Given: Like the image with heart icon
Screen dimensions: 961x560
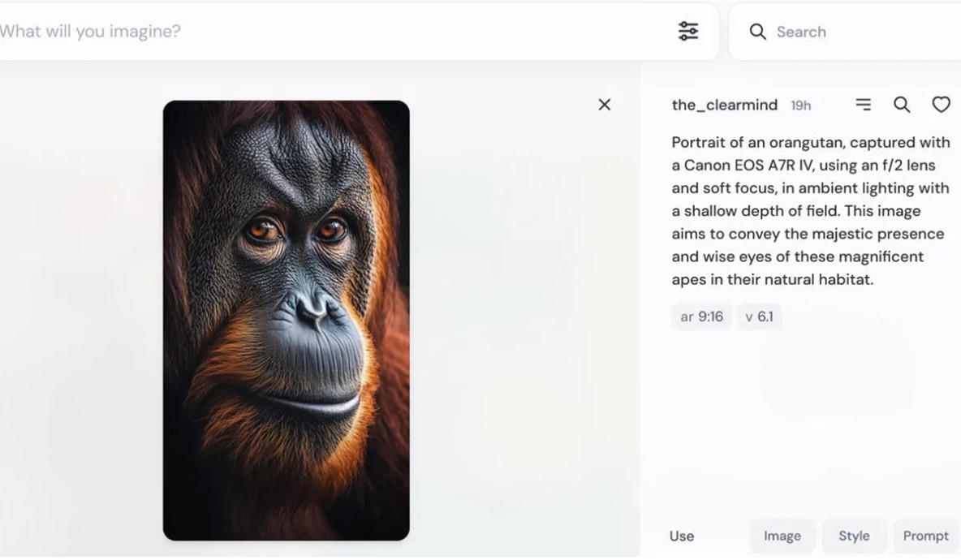Looking at the screenshot, I should point(942,105).
